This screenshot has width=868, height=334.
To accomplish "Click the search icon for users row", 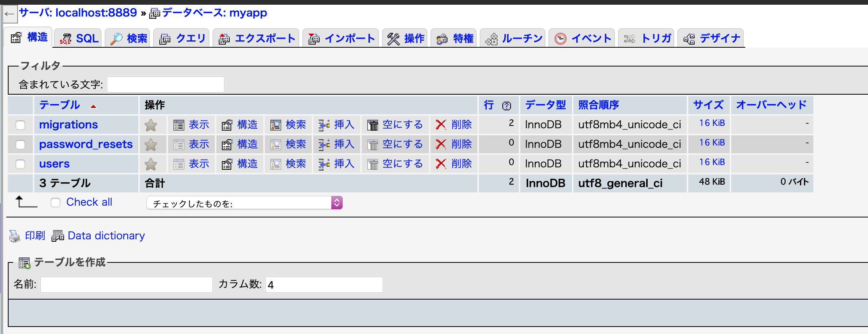I will click(x=276, y=164).
